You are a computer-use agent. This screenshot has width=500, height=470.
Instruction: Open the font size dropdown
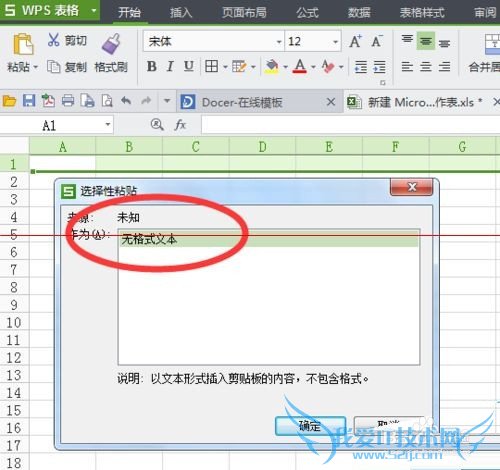point(335,42)
